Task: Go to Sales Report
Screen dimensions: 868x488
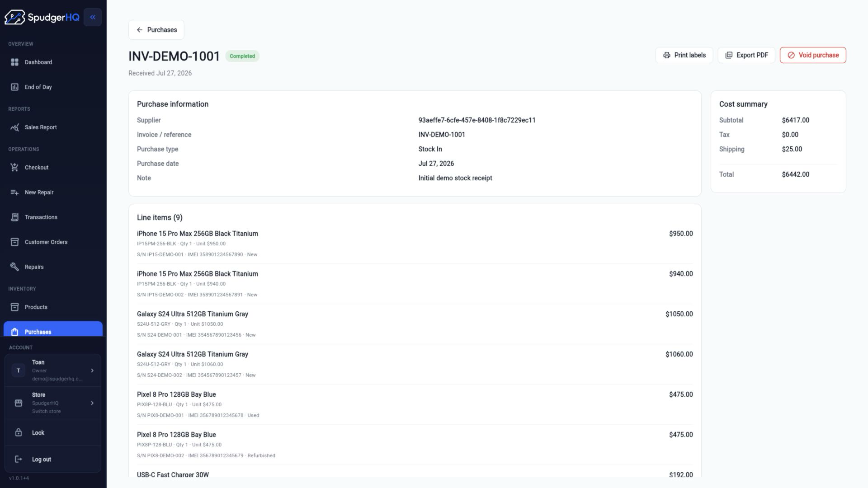Action: (x=53, y=127)
